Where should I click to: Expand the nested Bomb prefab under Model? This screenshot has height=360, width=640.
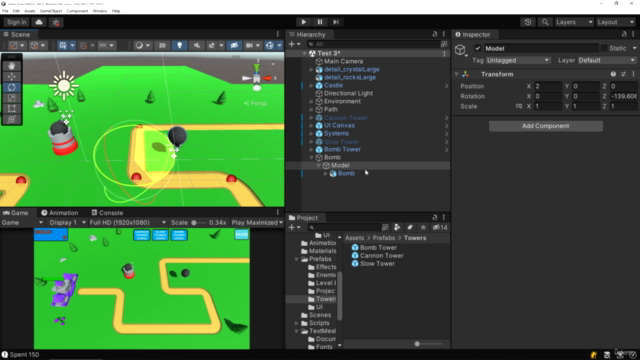326,173
